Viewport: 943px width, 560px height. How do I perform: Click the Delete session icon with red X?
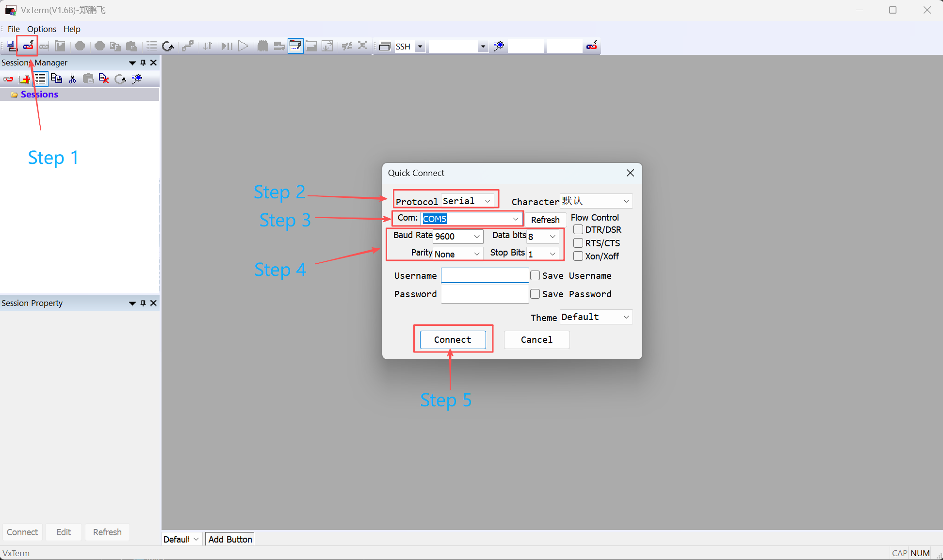tap(103, 79)
